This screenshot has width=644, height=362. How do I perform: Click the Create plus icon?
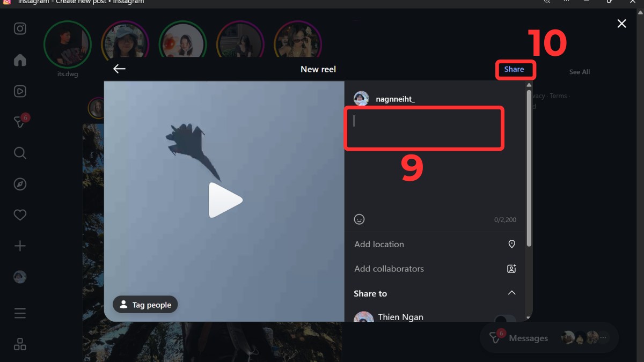coord(20,246)
